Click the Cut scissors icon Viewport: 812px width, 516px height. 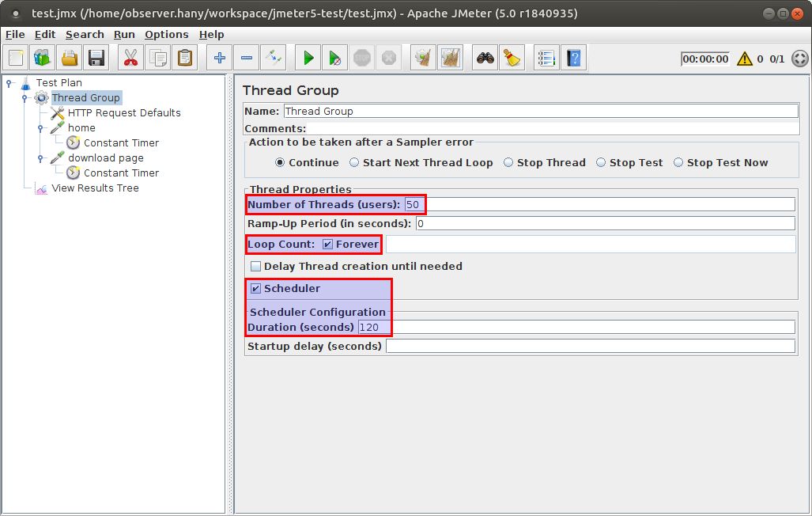click(130, 58)
